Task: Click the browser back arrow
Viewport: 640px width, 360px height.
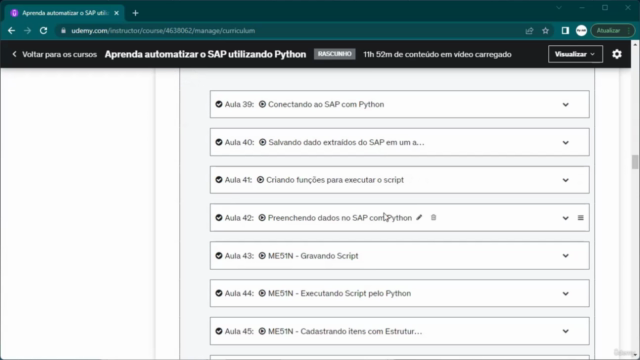Action: coord(11,31)
